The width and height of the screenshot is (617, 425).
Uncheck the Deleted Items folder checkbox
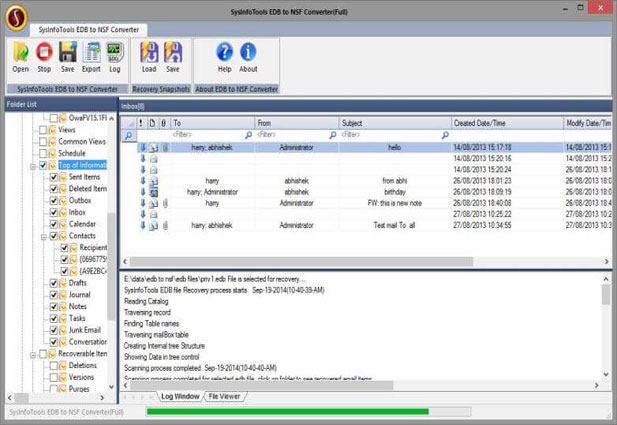54,189
